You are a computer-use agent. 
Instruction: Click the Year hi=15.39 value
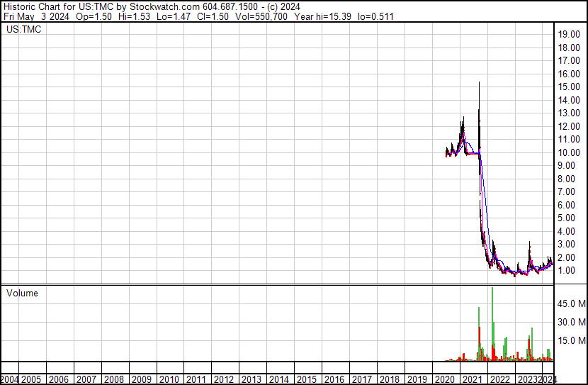point(322,16)
